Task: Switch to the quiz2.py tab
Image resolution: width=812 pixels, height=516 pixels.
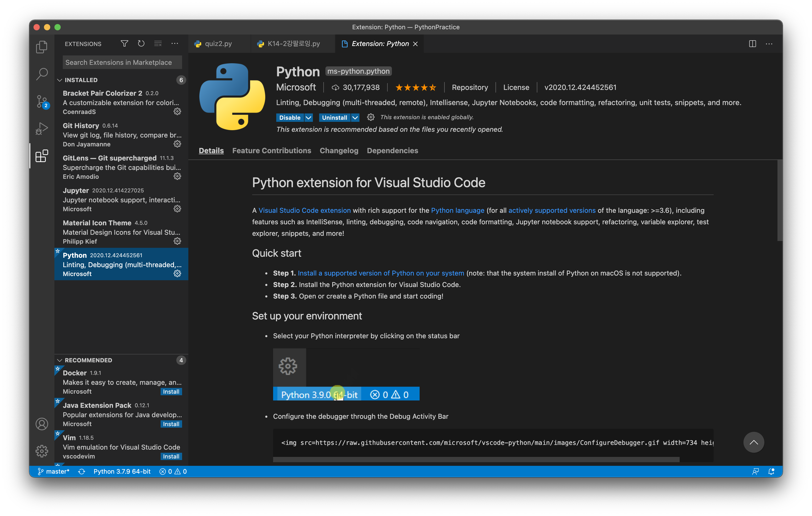Action: 219,44
